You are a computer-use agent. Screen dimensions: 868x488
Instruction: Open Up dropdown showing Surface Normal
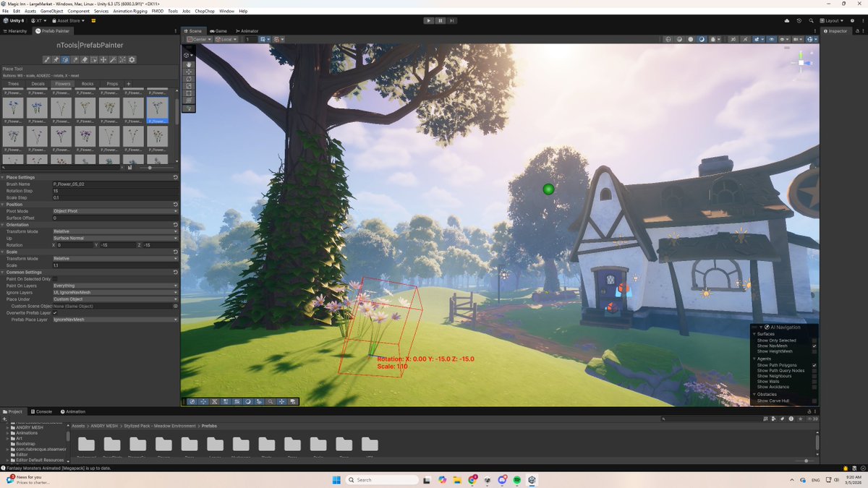pyautogui.click(x=116, y=238)
